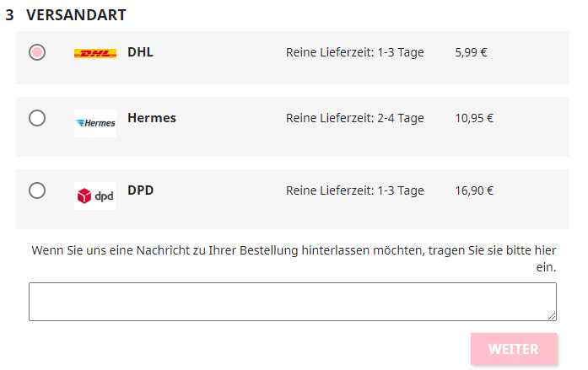Click the 10,95 € Hermes price

pos(474,118)
